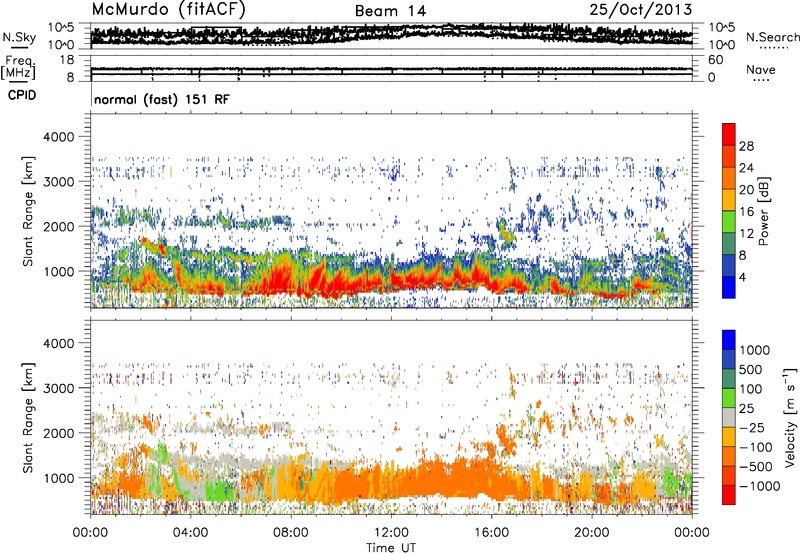Click the 'Beam 14' label

[x=390, y=11]
